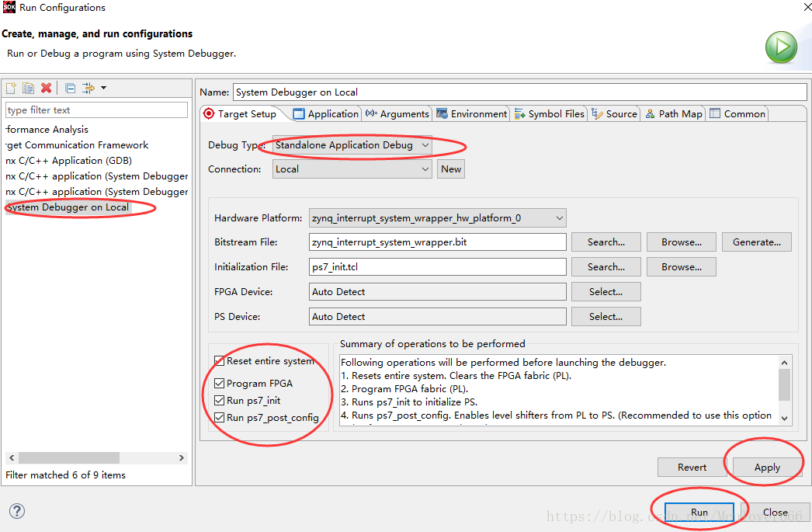
Task: Select Target Communication Framework entry
Action: tap(77, 145)
